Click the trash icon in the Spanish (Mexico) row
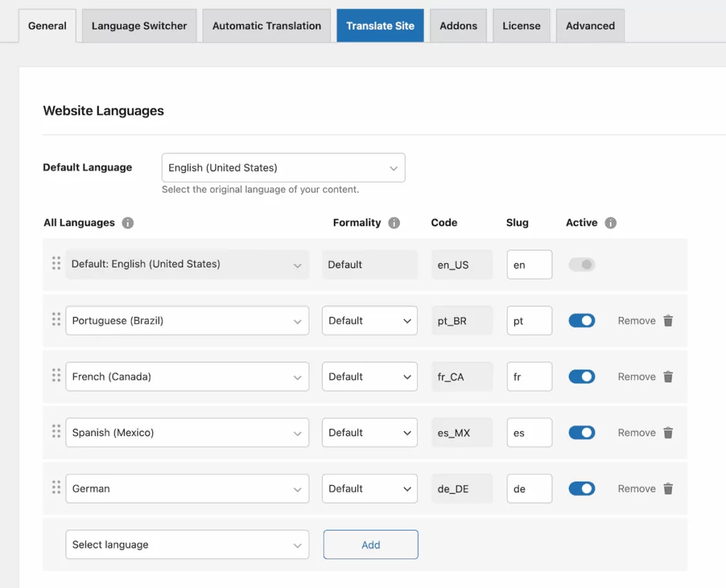 point(668,433)
